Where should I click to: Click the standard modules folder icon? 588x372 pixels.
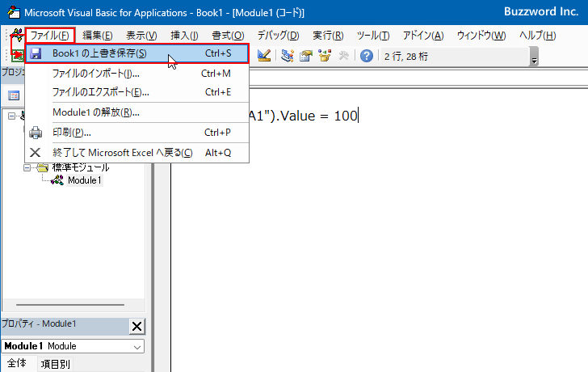[x=43, y=167]
